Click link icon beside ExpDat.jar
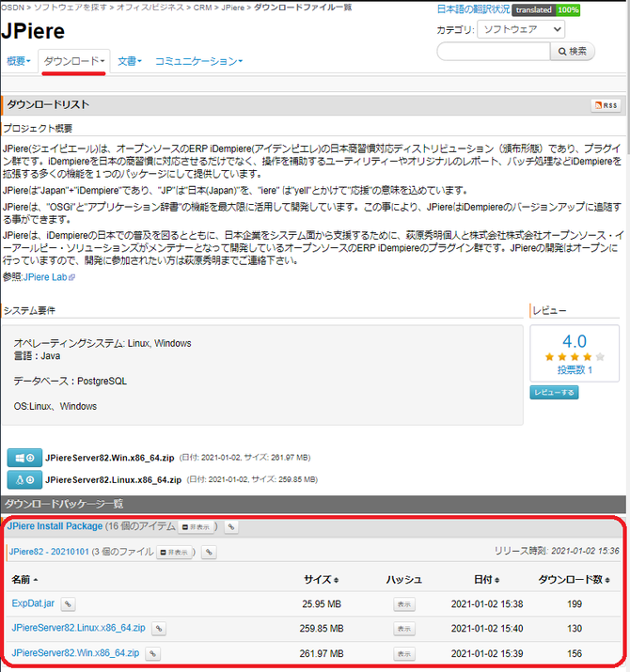This screenshot has width=630, height=672. pyautogui.click(x=68, y=603)
